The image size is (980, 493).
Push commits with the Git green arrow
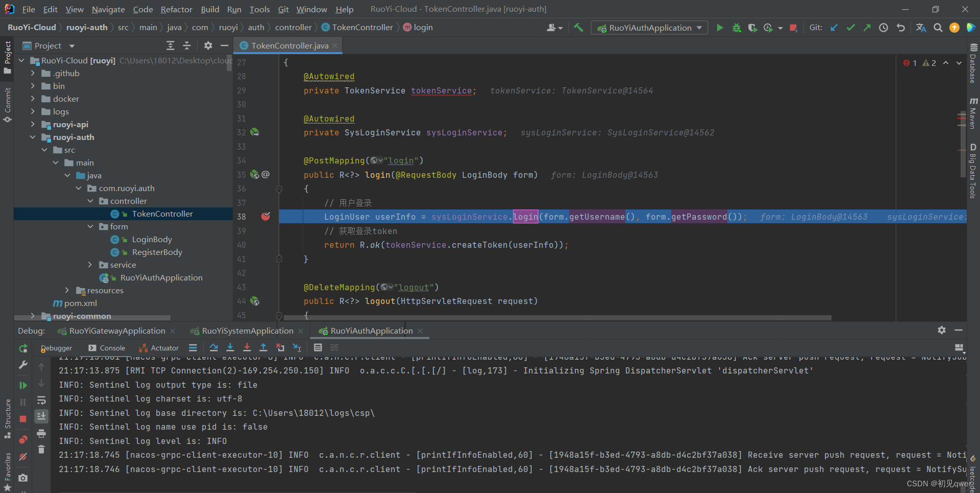(x=867, y=28)
